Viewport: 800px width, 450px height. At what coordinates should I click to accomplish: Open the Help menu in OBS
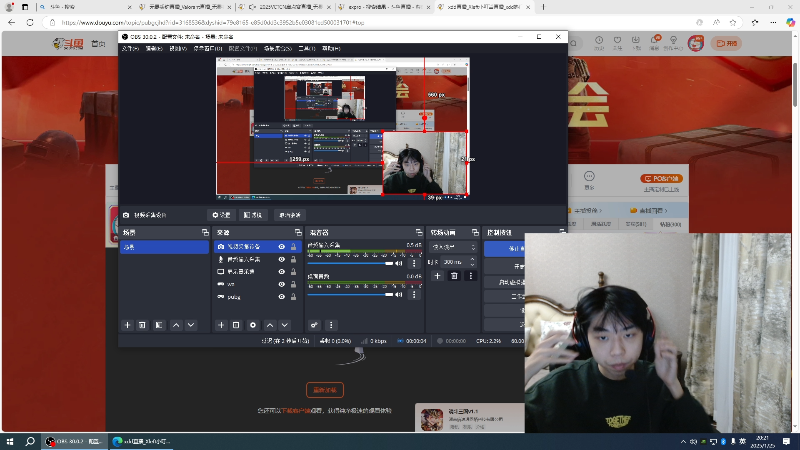[331, 48]
